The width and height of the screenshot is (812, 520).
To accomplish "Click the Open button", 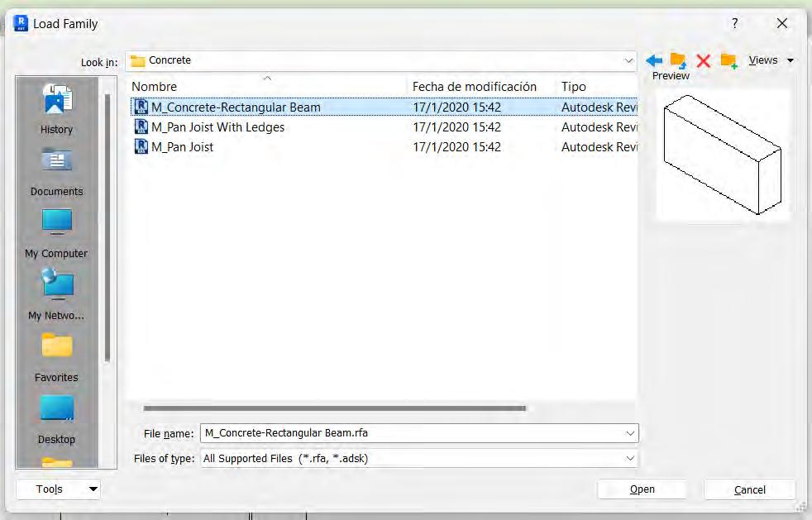I will [x=642, y=489].
